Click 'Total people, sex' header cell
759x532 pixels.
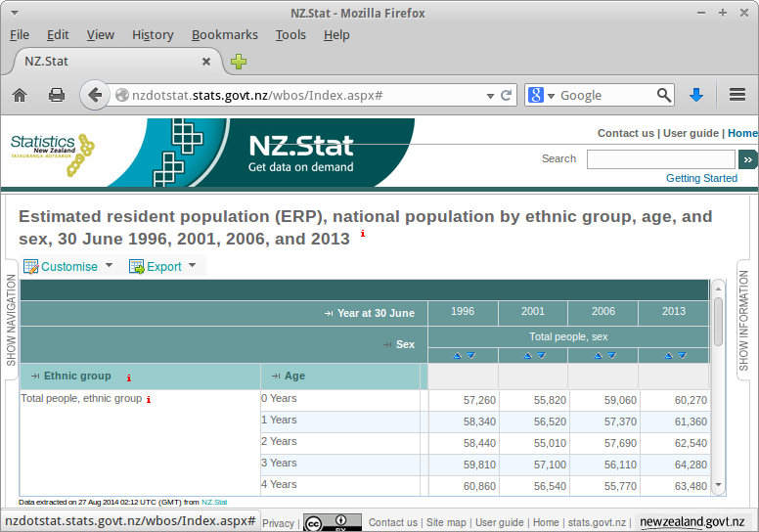point(568,336)
